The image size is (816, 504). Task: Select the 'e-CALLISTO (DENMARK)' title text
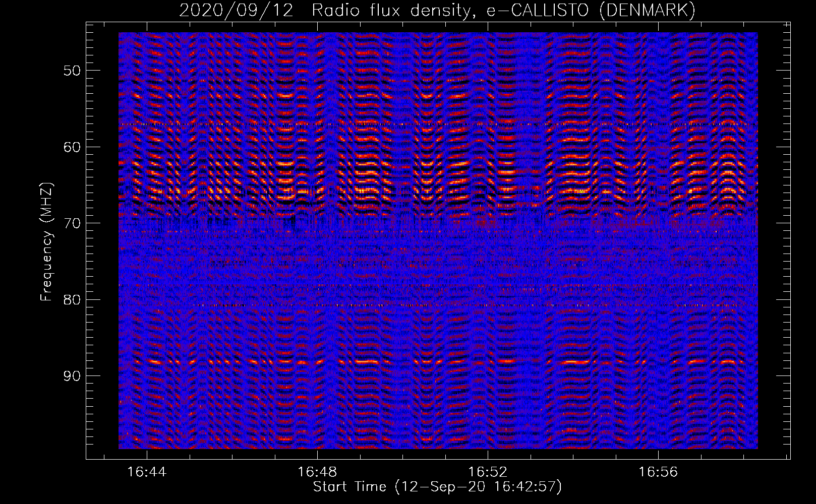pyautogui.click(x=591, y=11)
